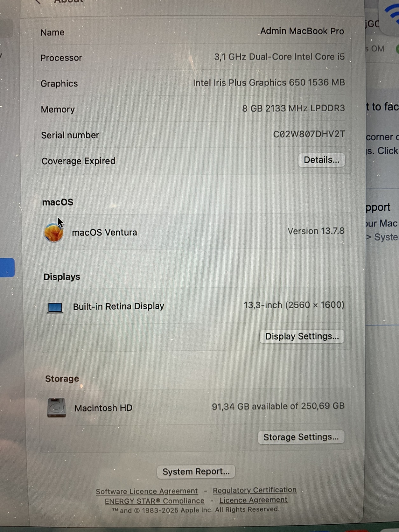Open Display Settings
This screenshot has height=532, width=399.
click(302, 336)
